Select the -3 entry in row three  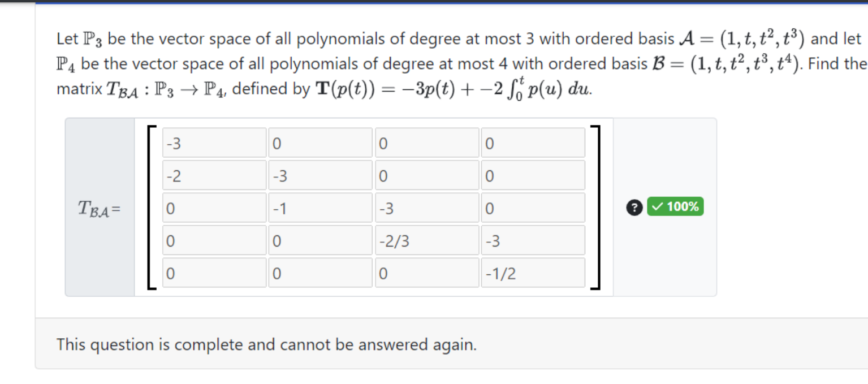tap(427, 208)
